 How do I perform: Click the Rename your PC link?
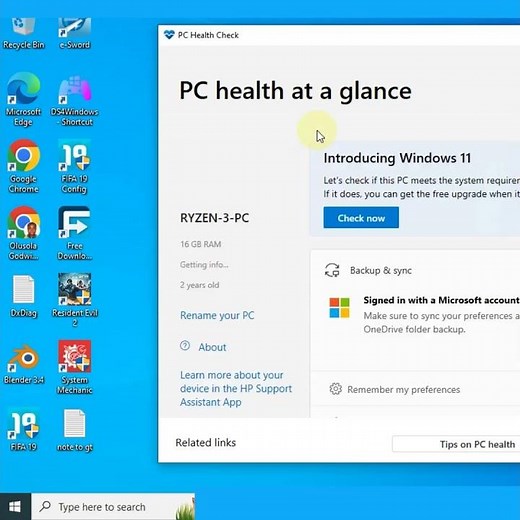pyautogui.click(x=217, y=315)
